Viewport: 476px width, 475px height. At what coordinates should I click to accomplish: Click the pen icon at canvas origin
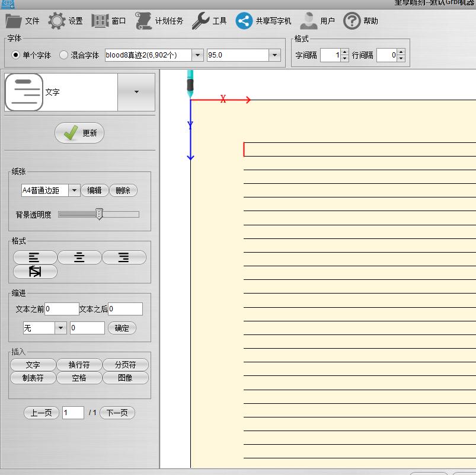[x=190, y=84]
